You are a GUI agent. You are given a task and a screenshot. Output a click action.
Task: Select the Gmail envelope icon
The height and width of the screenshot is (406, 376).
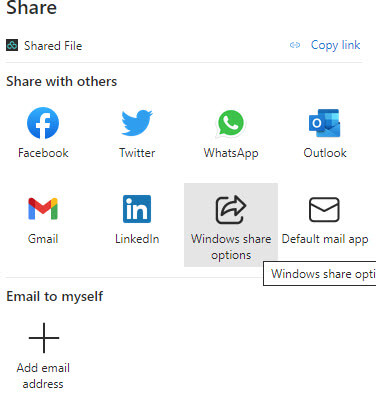43,209
